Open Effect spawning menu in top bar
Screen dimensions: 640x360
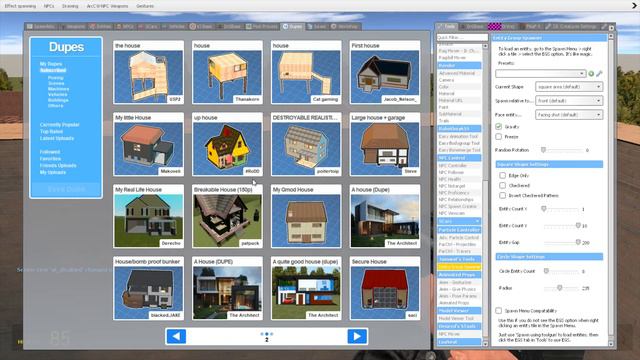pyautogui.click(x=20, y=6)
